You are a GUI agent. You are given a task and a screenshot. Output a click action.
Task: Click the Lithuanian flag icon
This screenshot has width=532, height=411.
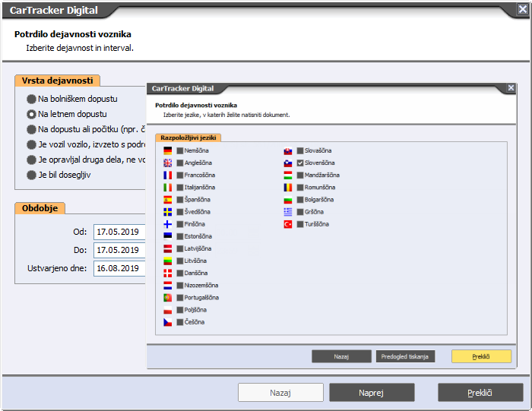pos(168,261)
